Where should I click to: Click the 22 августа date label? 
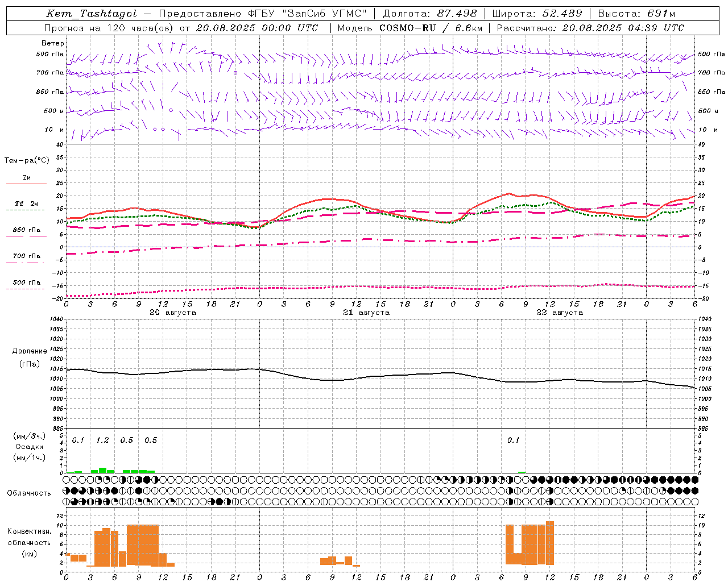pyautogui.click(x=560, y=313)
